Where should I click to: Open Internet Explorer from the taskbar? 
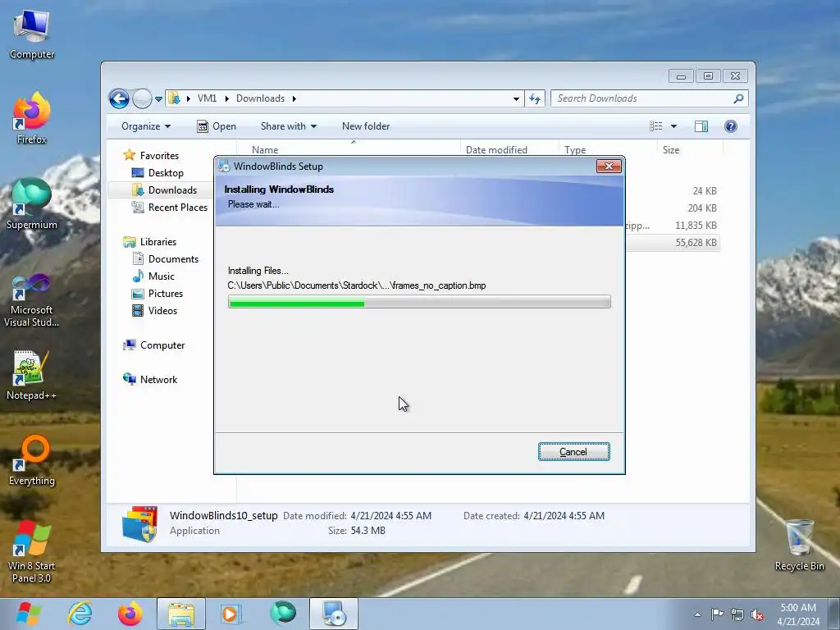80,614
